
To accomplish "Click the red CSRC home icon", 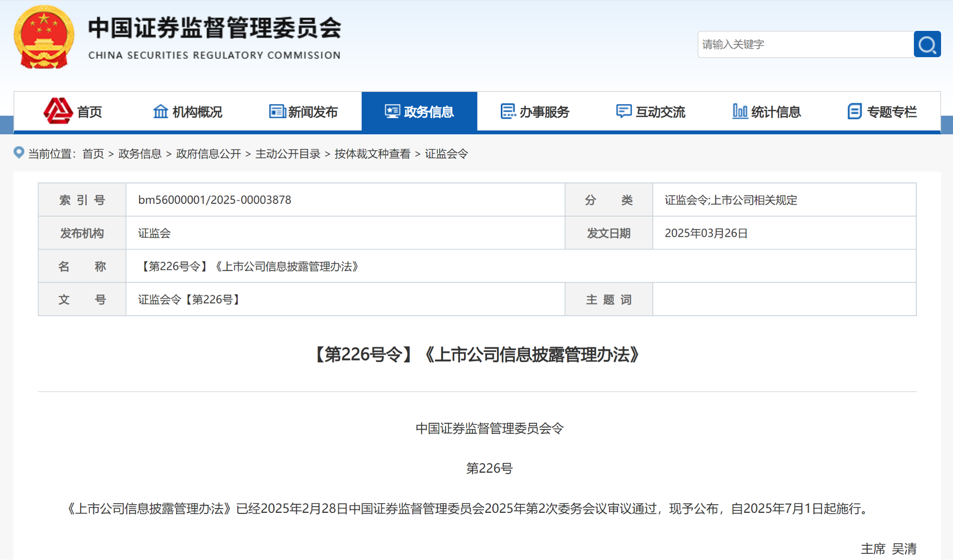I will point(58,111).
